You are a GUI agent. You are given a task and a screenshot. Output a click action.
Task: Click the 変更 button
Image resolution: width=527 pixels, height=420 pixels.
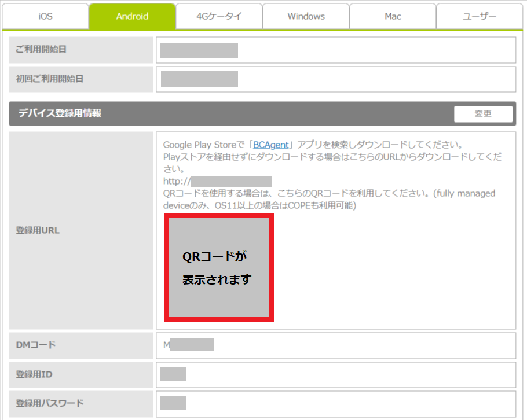click(483, 114)
